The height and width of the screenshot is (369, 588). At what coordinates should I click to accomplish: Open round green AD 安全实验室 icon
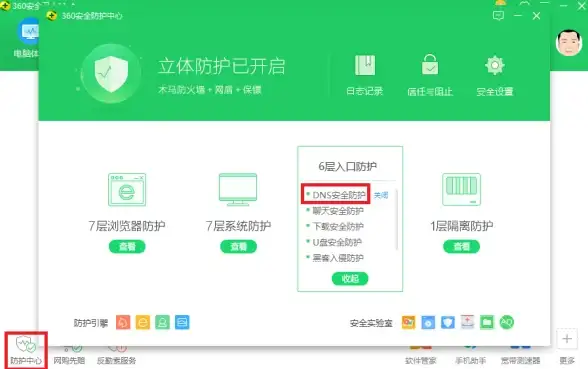click(507, 322)
